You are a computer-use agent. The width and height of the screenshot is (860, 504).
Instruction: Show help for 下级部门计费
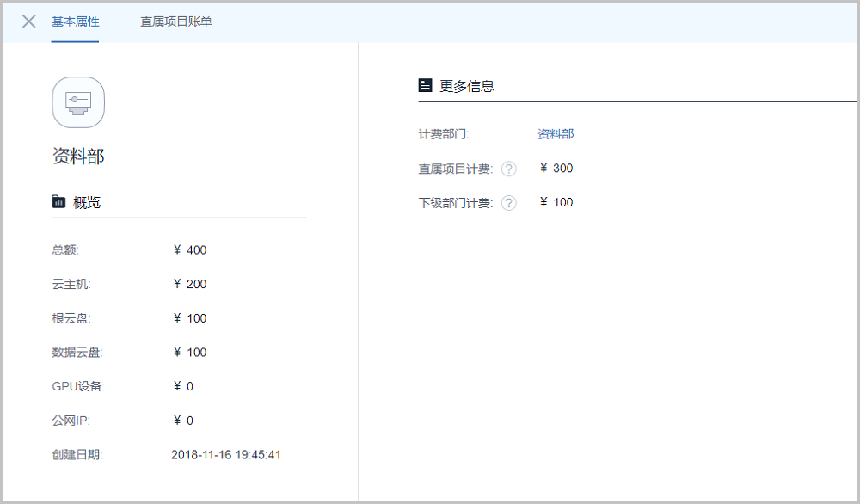(x=509, y=203)
